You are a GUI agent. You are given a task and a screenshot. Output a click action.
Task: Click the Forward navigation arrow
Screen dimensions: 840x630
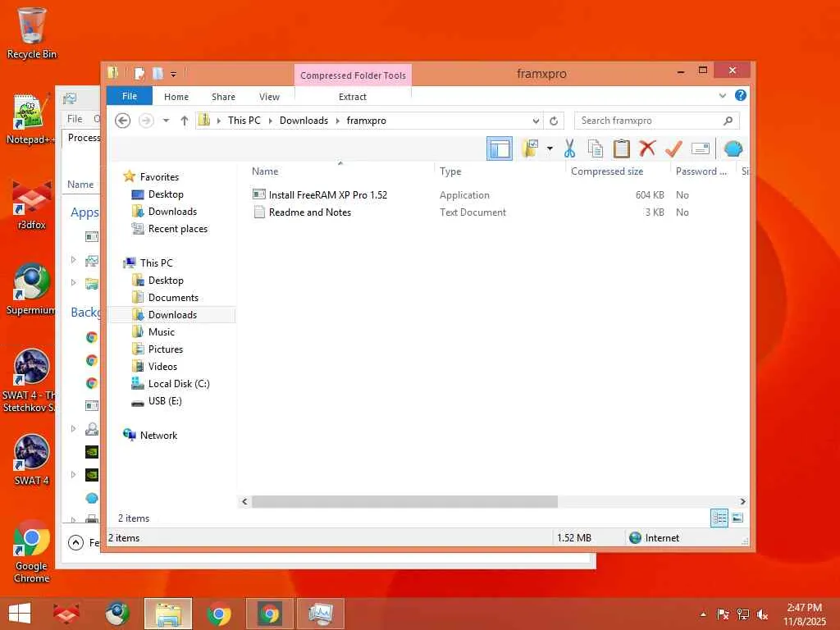(x=146, y=121)
